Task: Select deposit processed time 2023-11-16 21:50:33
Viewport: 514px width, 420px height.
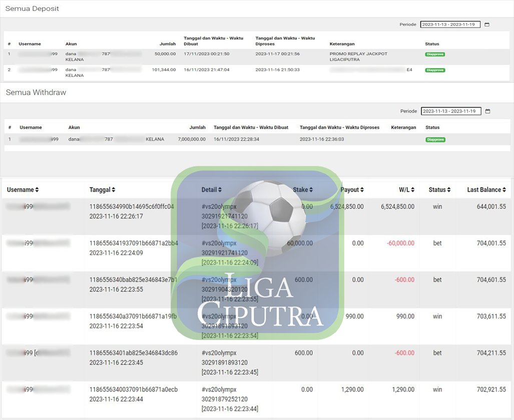Action: point(277,69)
